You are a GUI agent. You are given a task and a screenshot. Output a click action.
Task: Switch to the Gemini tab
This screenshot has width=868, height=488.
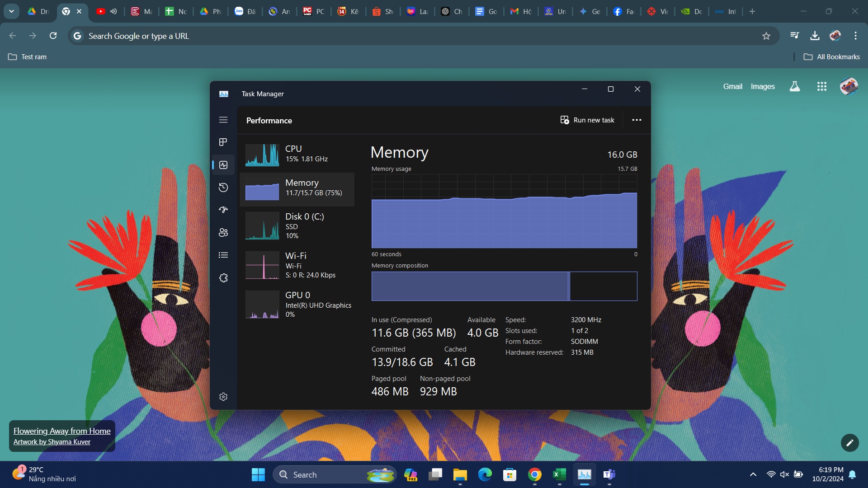(x=589, y=11)
